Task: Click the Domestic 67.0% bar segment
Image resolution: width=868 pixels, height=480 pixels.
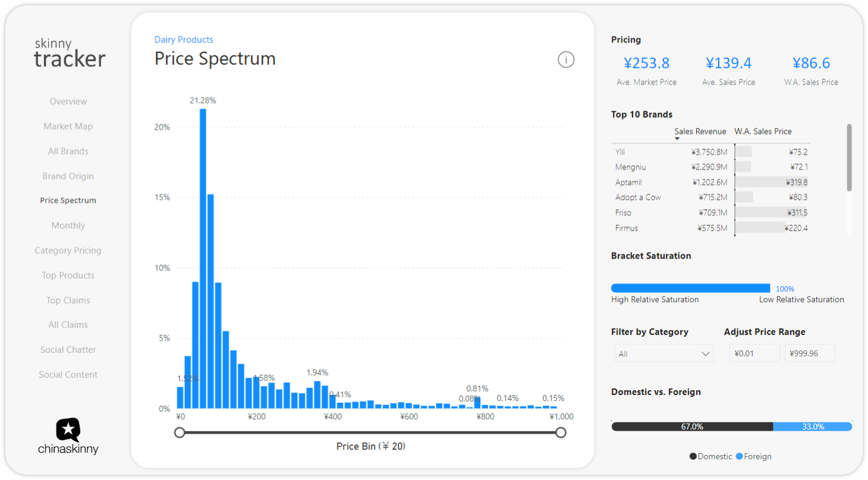Action: tap(692, 427)
